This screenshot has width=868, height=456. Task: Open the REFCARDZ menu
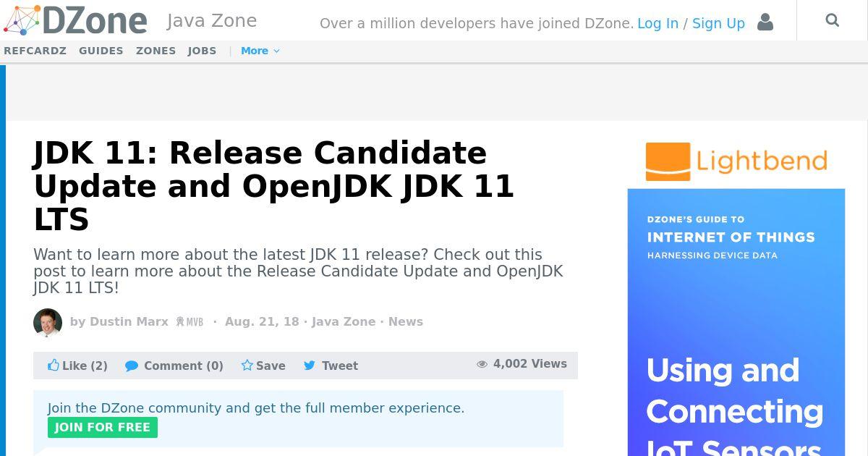tap(35, 51)
